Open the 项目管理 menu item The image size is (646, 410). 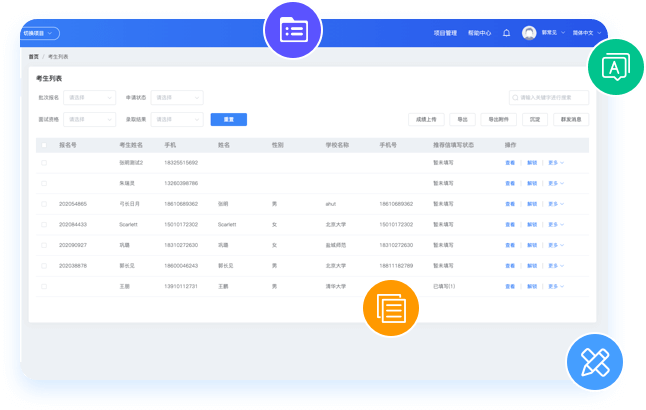[x=445, y=33]
